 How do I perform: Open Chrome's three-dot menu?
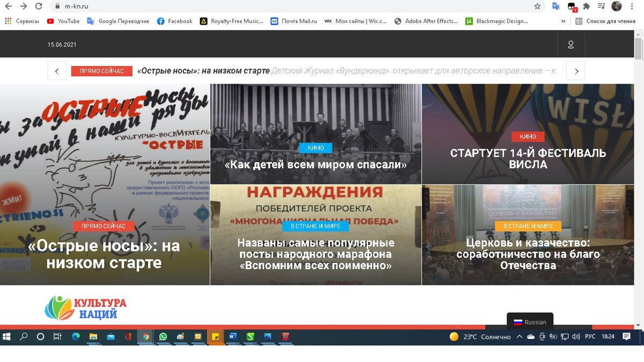coord(632,6)
